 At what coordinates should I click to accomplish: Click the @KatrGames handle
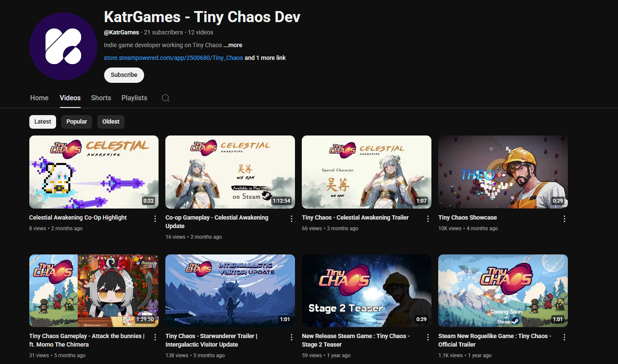pos(122,32)
